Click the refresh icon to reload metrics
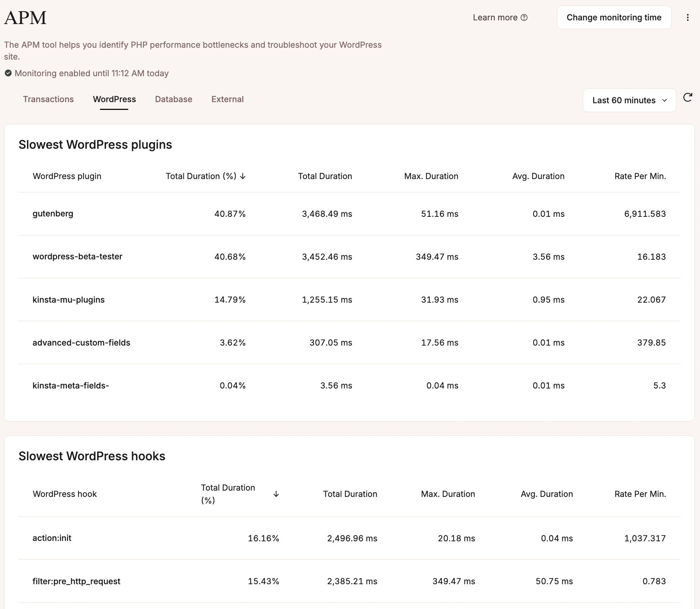 point(688,98)
